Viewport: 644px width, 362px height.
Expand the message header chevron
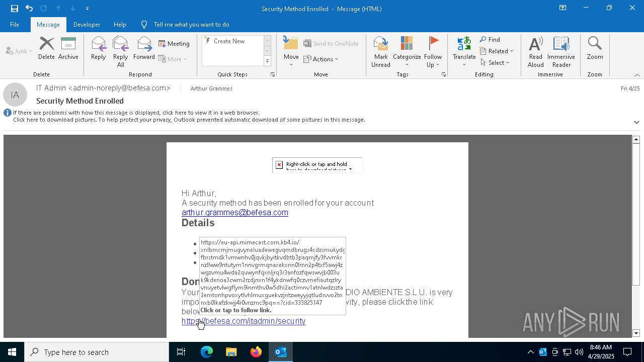tap(636, 122)
